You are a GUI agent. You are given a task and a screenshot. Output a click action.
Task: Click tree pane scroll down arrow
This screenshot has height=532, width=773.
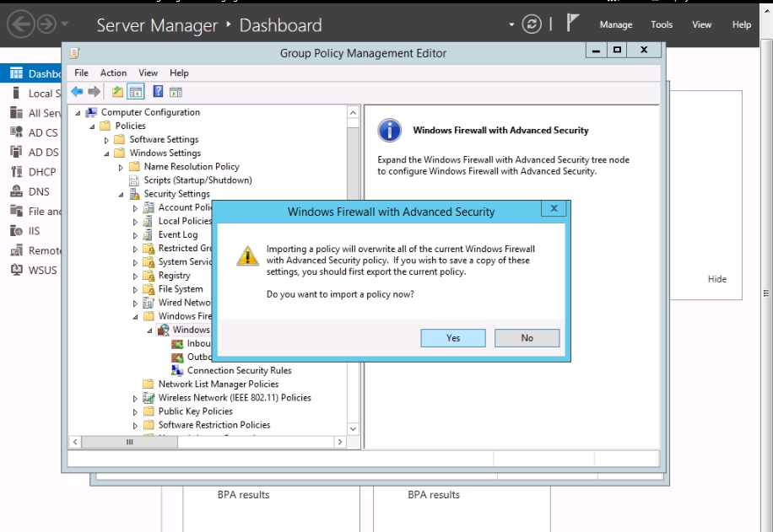point(353,429)
